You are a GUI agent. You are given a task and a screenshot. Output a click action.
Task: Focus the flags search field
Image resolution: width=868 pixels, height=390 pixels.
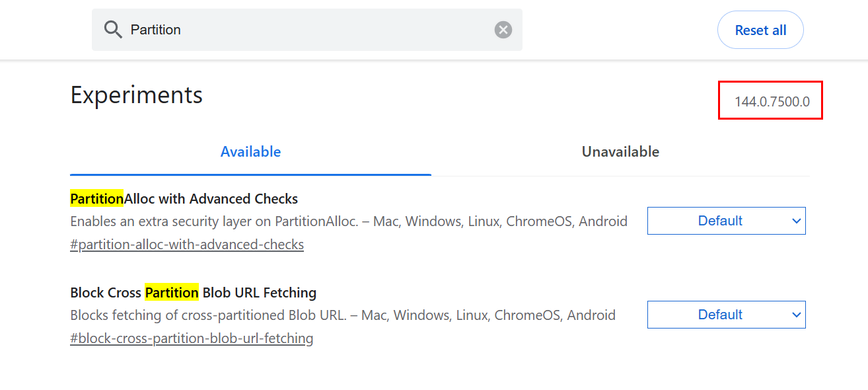click(304, 30)
